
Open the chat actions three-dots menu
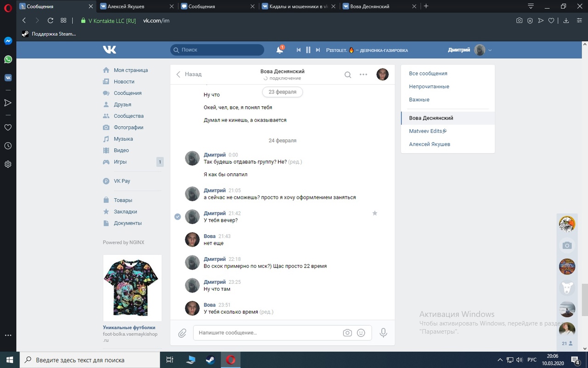[x=363, y=75]
